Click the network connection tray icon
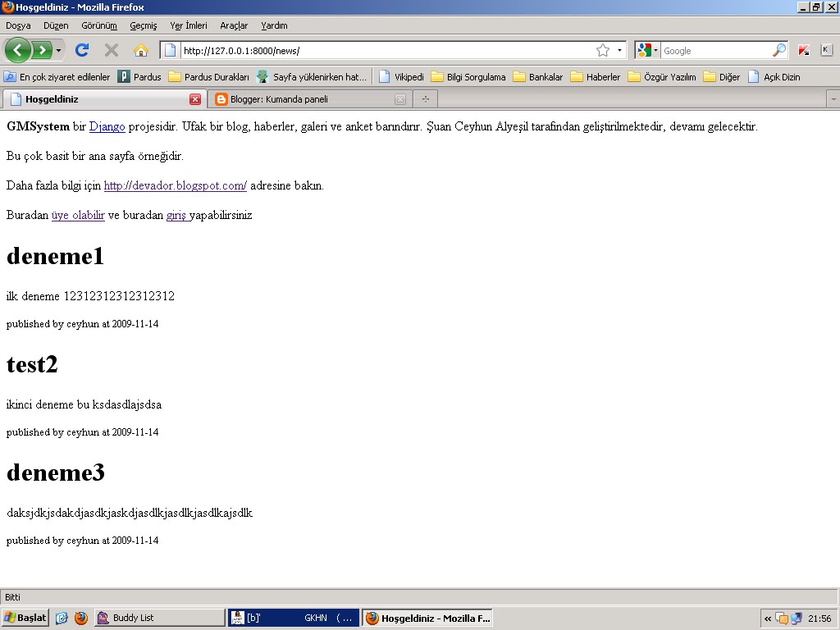The image size is (840, 630). (x=797, y=619)
